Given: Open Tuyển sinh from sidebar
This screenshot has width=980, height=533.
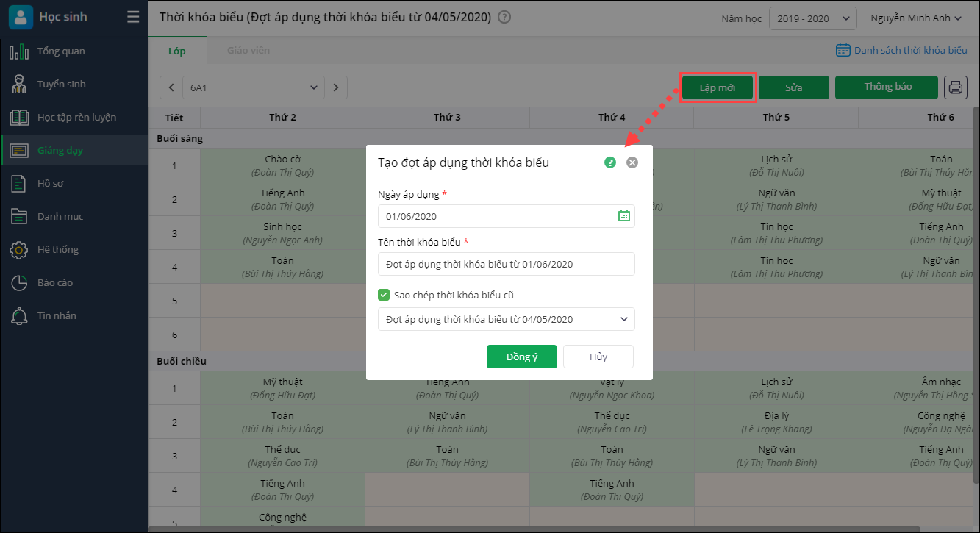Looking at the screenshot, I should pos(61,84).
